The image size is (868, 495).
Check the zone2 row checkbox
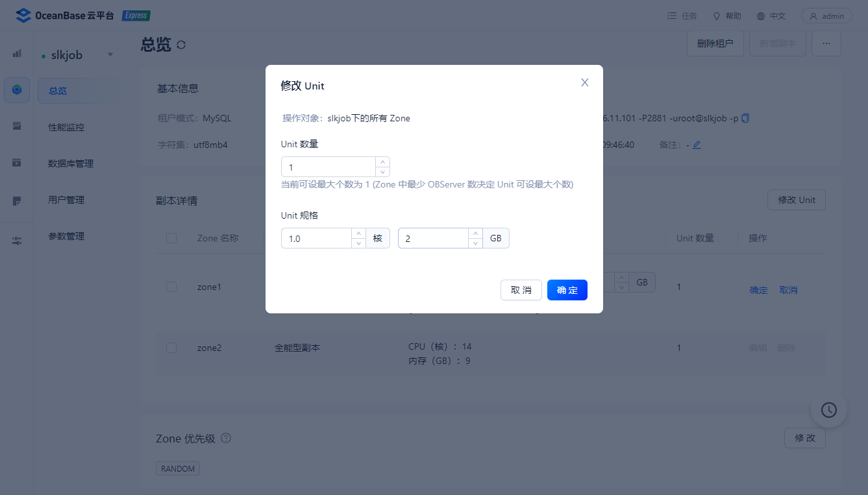[x=171, y=348]
